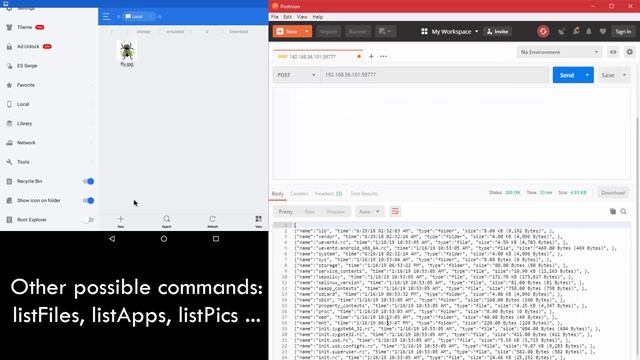Click the Sign In button
The image size is (640, 360).
(623, 31)
